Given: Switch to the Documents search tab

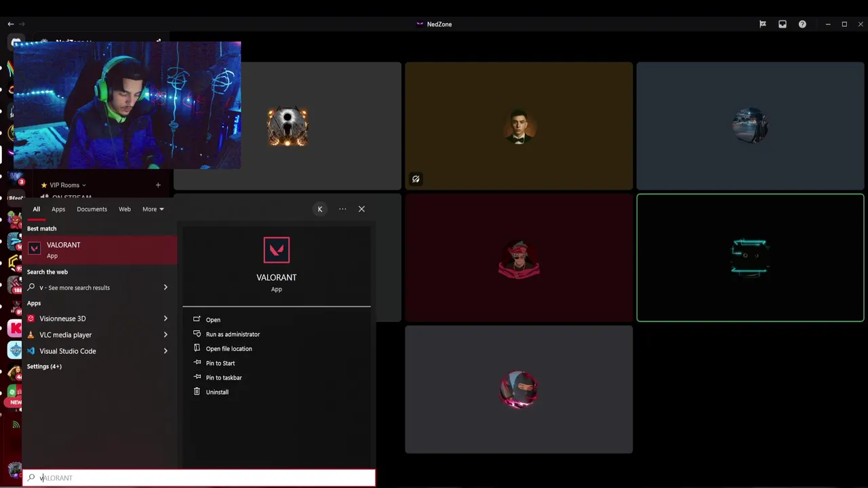Looking at the screenshot, I should click(x=92, y=209).
